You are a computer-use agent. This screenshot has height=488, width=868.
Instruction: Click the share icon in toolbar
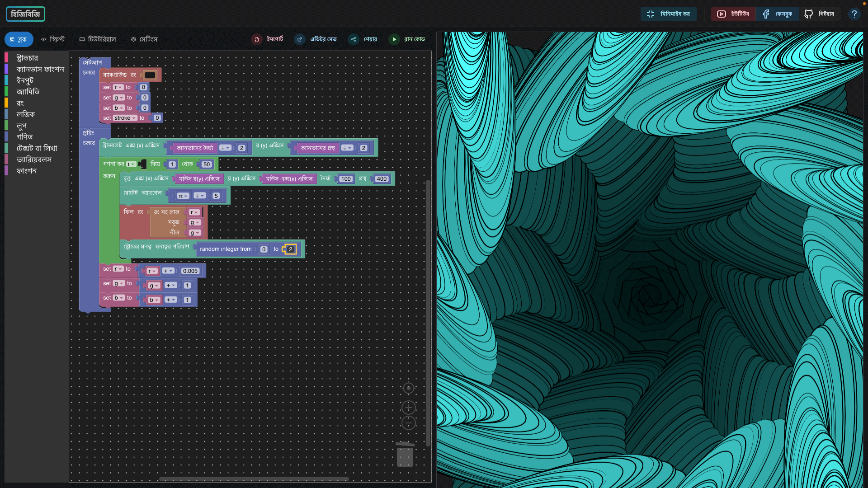pos(354,39)
